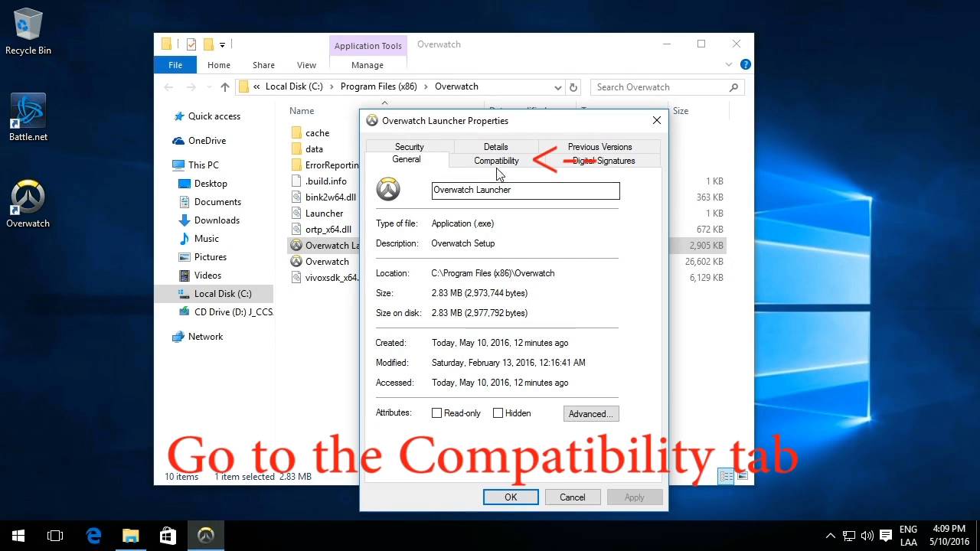Select the cache folder
Screen dimensions: 980x551
click(x=317, y=133)
